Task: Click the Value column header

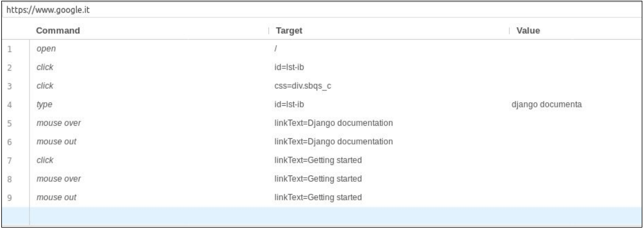Action: [528, 31]
